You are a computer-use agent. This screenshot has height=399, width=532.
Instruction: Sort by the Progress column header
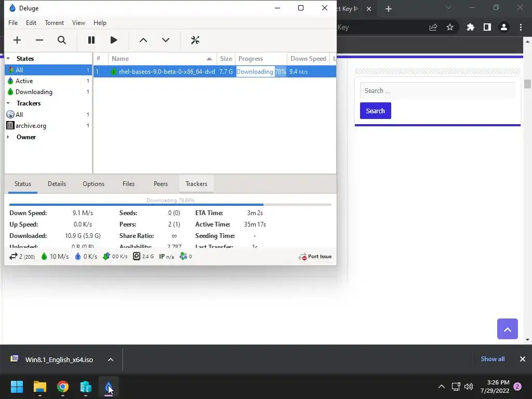[x=261, y=58]
